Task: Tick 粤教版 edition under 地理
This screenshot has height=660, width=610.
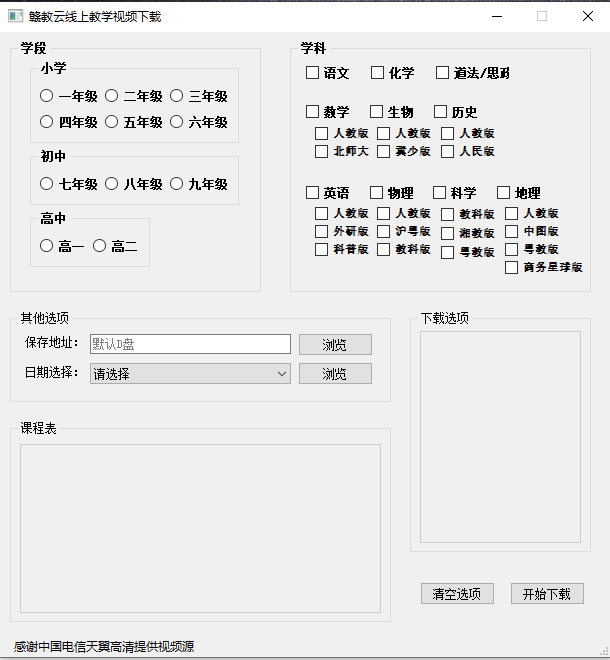Action: click(x=511, y=250)
